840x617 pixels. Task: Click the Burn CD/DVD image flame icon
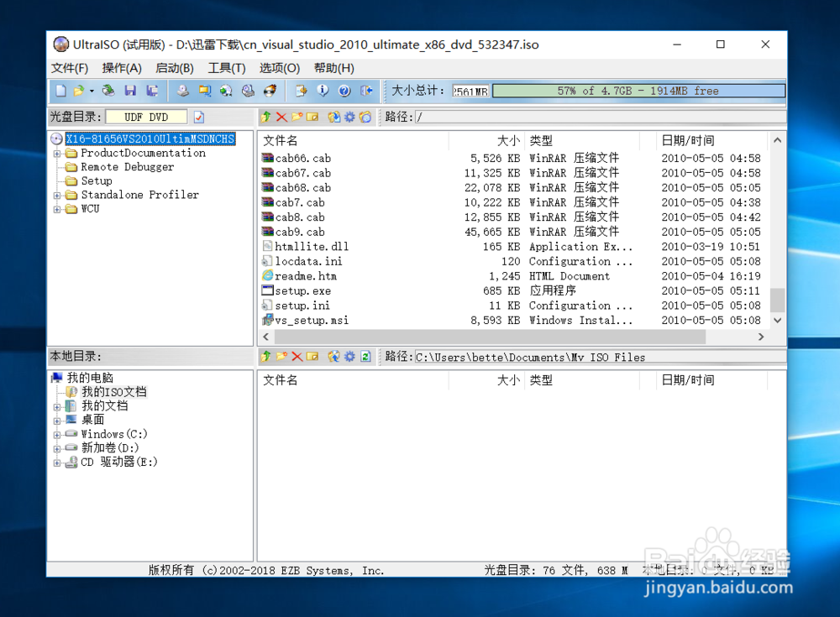(x=270, y=91)
